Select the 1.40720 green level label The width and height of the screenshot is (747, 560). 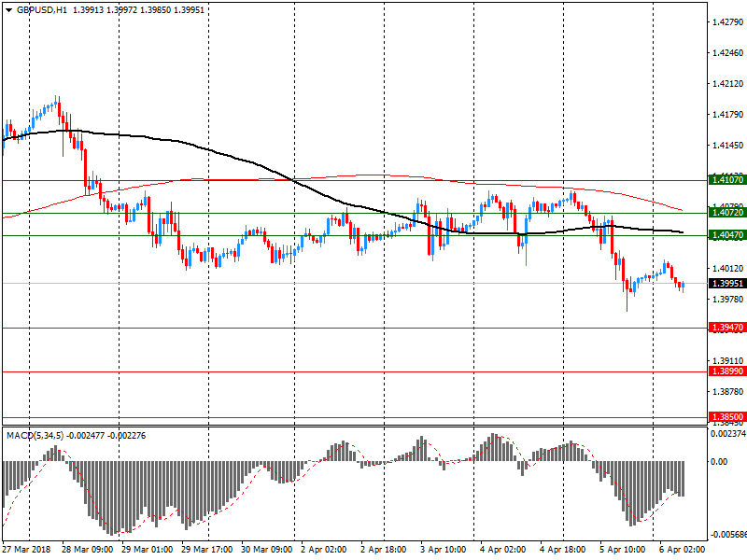click(x=727, y=213)
